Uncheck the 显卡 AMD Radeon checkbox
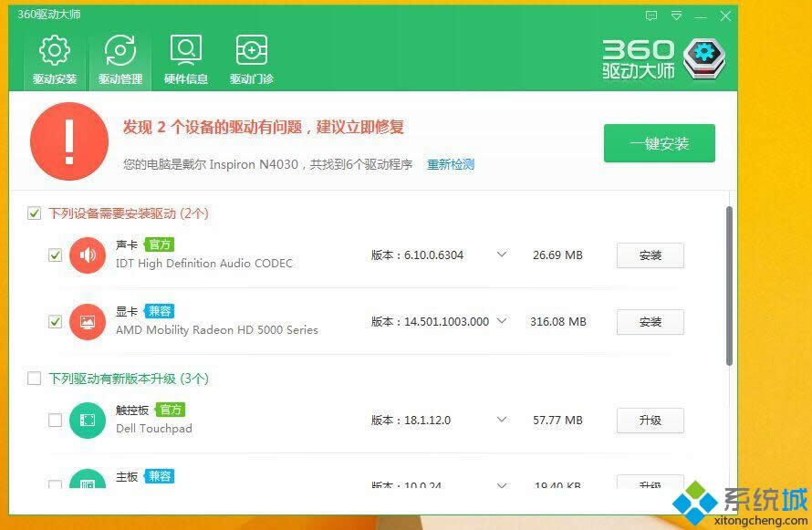The height and width of the screenshot is (530, 812). click(55, 322)
